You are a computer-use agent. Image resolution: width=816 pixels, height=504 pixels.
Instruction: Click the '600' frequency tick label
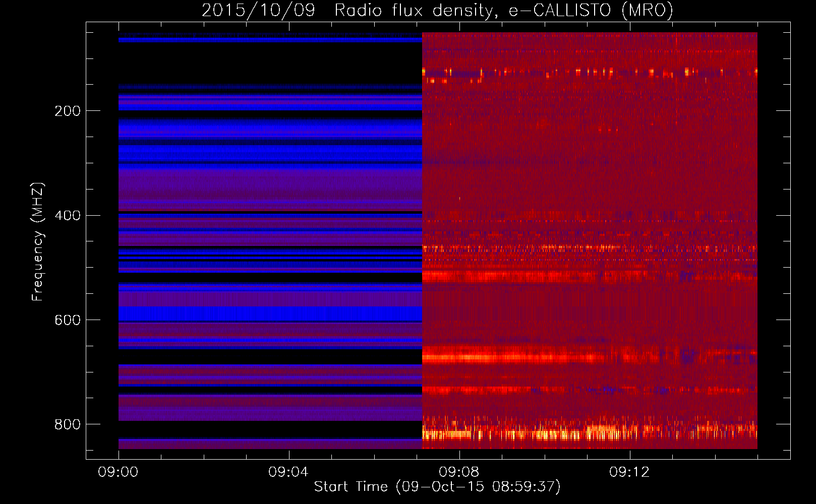coord(68,321)
